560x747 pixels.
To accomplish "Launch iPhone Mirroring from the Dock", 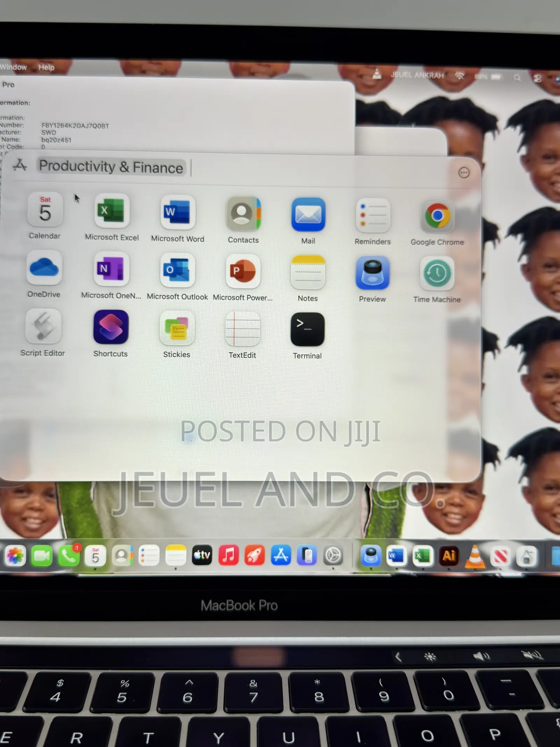I will (x=307, y=556).
